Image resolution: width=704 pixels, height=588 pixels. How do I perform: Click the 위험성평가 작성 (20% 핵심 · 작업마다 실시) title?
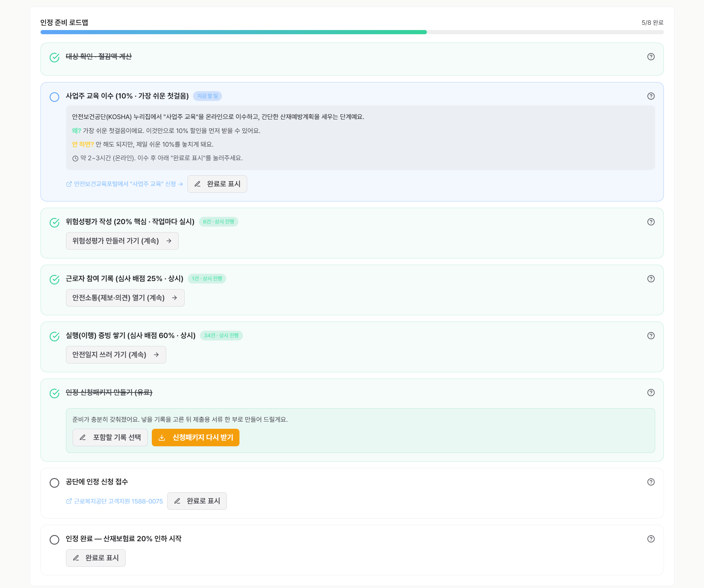tap(130, 222)
